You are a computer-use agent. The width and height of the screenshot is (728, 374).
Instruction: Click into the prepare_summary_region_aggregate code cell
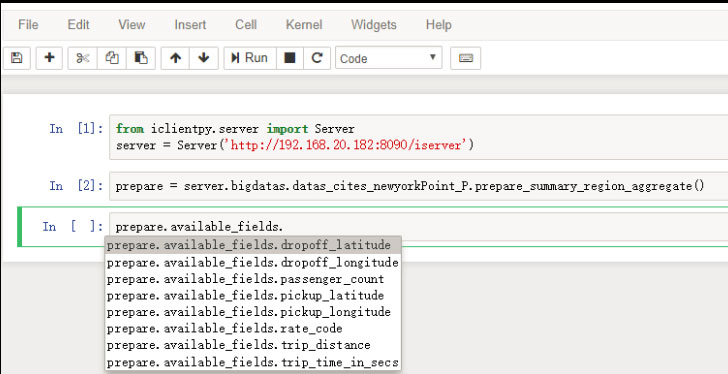tap(418, 186)
